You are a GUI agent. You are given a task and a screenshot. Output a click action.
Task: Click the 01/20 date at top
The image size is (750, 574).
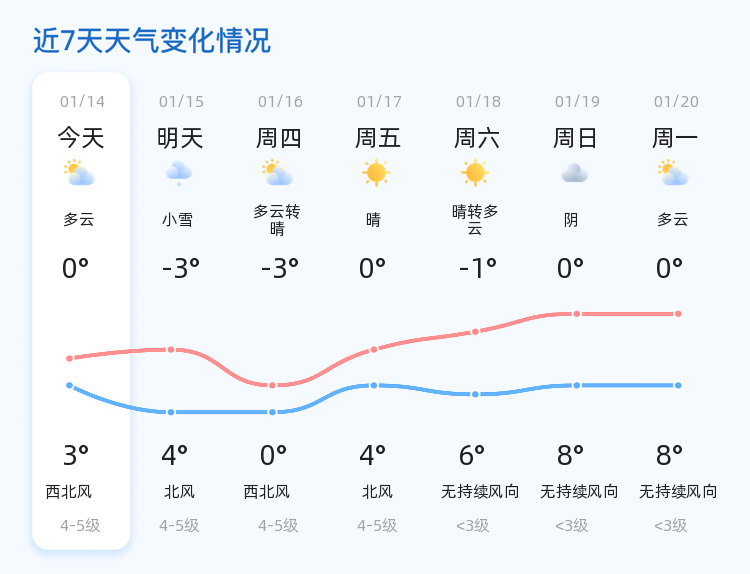tap(676, 101)
